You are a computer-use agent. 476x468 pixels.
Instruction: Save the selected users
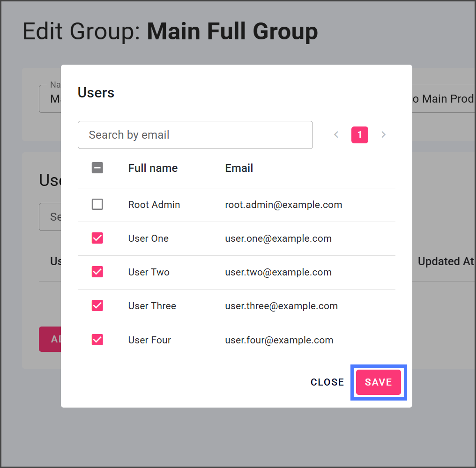(x=378, y=382)
